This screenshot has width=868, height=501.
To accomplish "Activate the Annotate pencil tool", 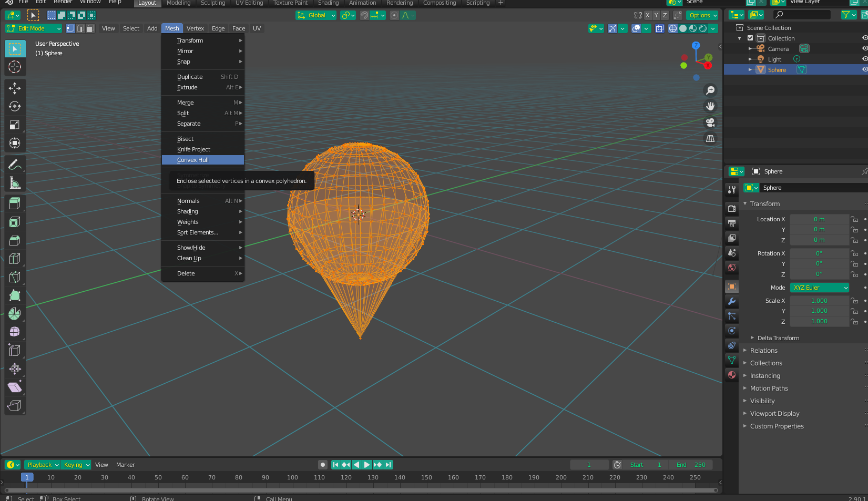I will pyautogui.click(x=15, y=164).
